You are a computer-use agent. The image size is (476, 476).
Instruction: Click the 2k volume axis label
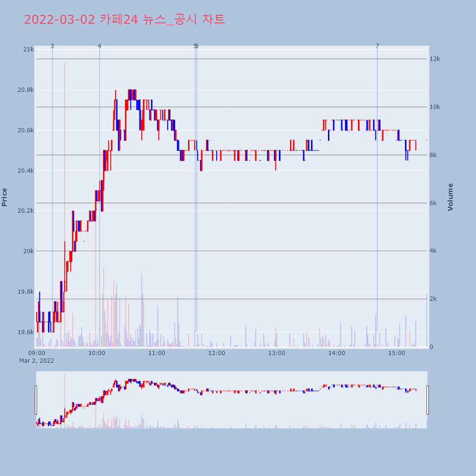point(433,299)
